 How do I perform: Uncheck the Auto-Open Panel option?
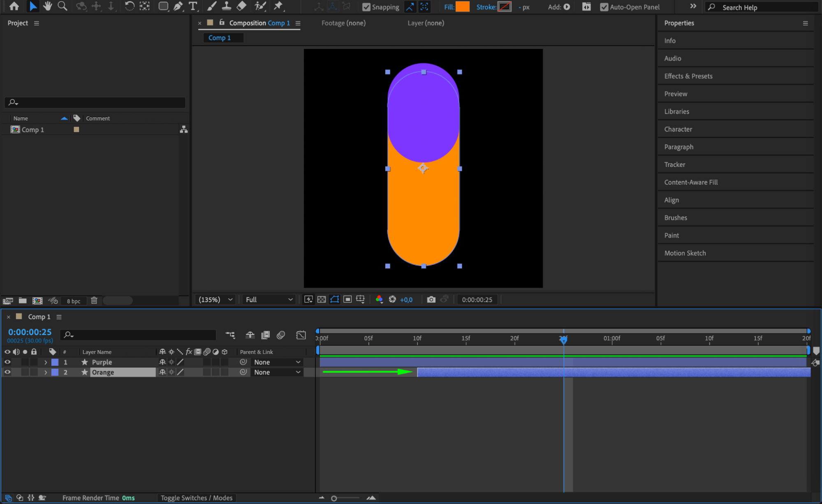604,7
